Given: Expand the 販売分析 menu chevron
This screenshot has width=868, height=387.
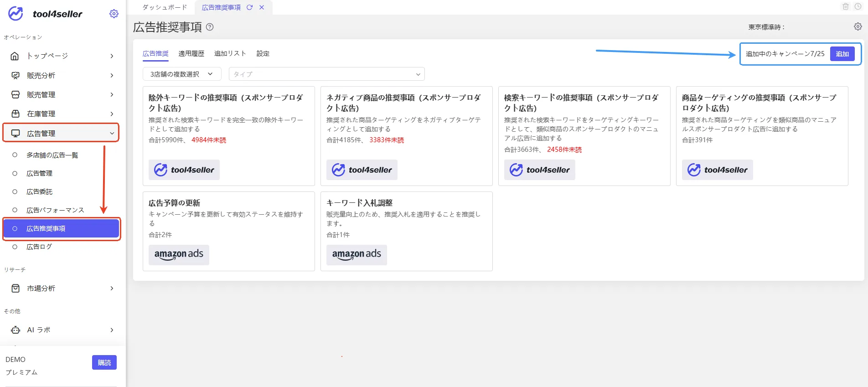Looking at the screenshot, I should coord(112,75).
